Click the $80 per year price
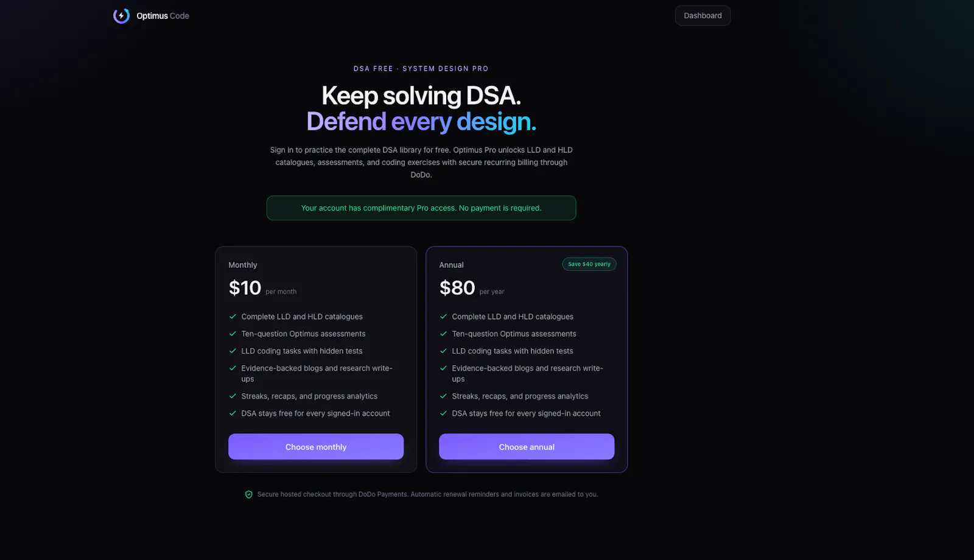974x560 pixels. click(x=472, y=288)
